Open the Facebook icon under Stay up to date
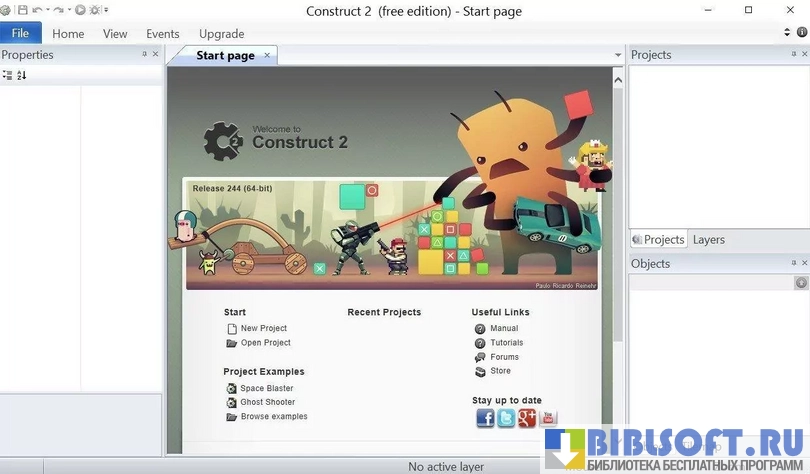This screenshot has height=474, width=810. click(x=485, y=418)
